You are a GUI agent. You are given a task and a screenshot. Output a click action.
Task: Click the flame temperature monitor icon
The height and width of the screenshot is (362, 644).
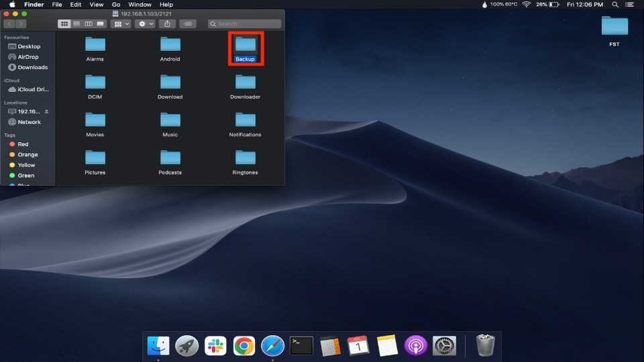484,5
